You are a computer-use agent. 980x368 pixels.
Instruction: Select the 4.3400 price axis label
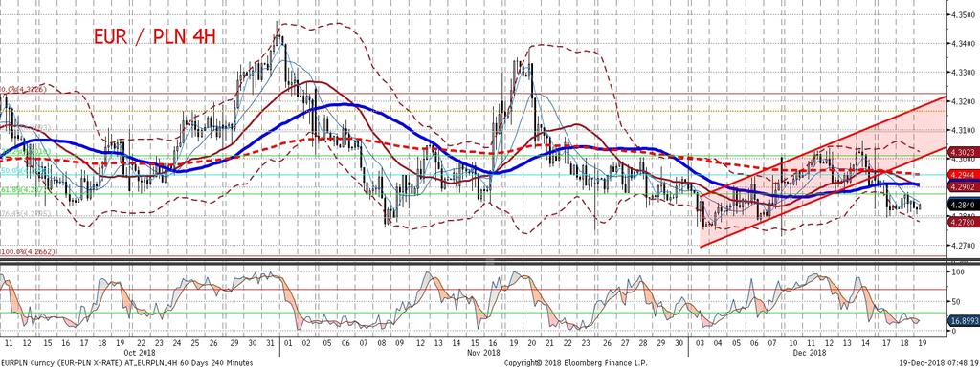(963, 43)
